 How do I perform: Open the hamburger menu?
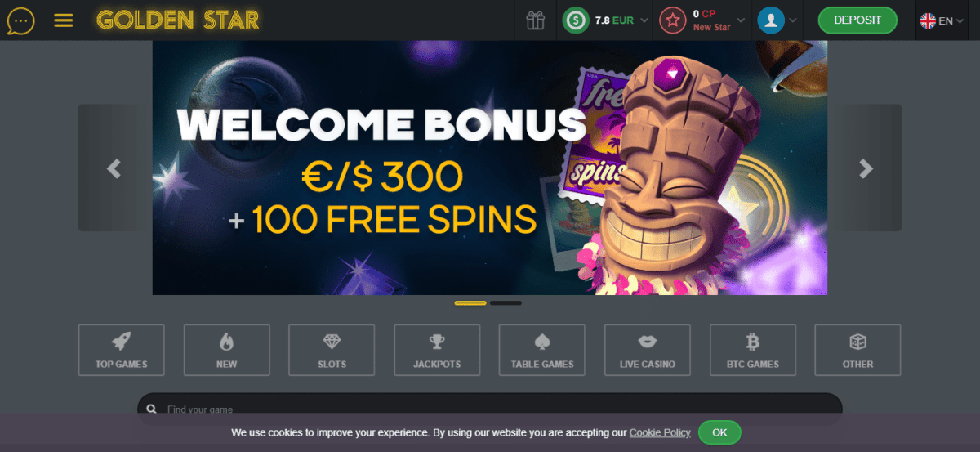click(64, 20)
